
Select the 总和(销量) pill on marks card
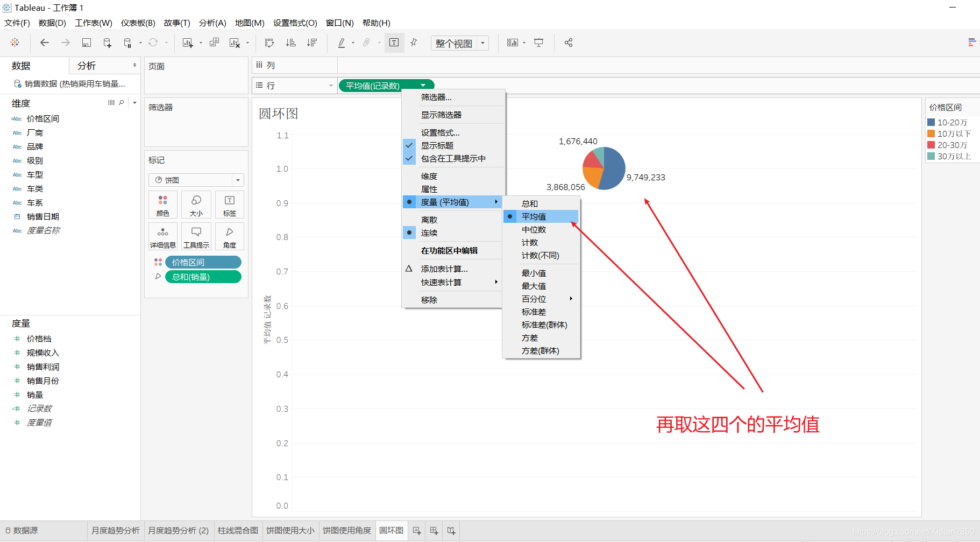point(203,277)
